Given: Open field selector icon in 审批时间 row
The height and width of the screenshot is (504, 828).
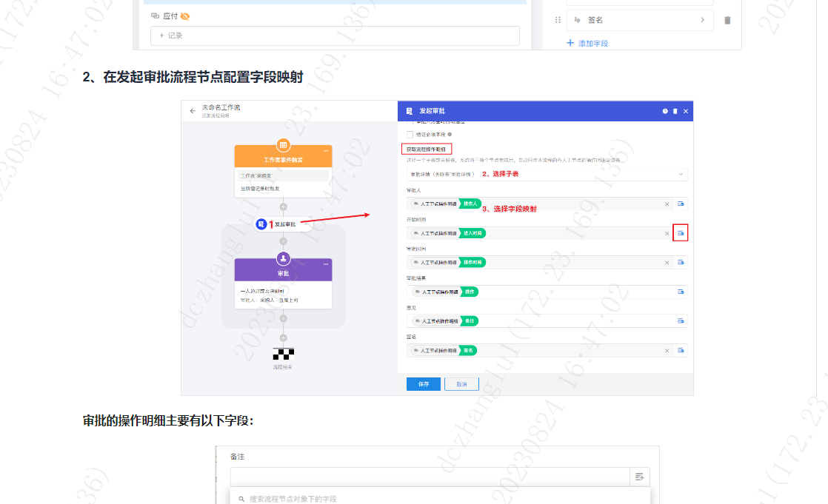Looking at the screenshot, I should pyautogui.click(x=681, y=262).
